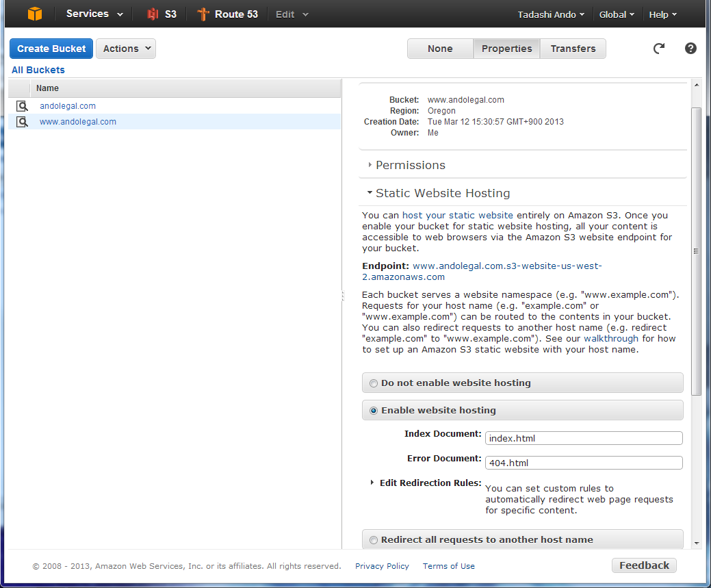Click the Create Bucket button
Screen dimensions: 711x588
pyautogui.click(x=51, y=49)
